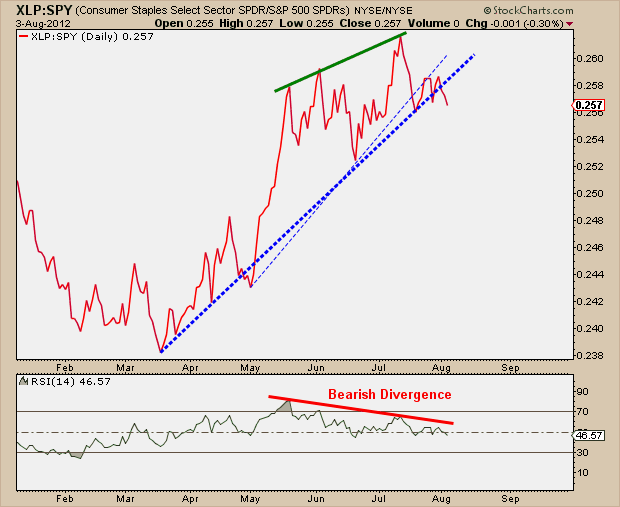Click Sep on the price chart axis

point(510,368)
